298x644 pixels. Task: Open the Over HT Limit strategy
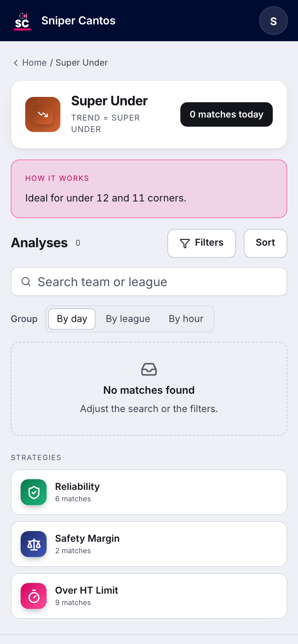tap(149, 596)
